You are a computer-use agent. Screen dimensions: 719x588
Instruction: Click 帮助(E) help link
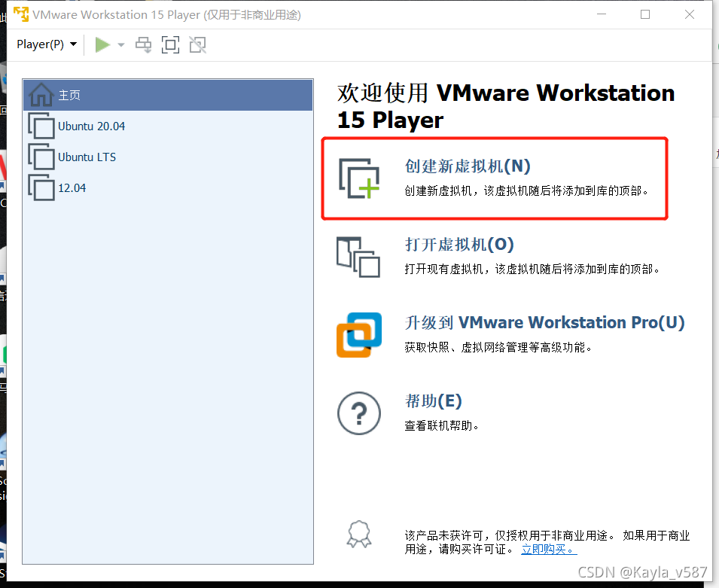[433, 401]
